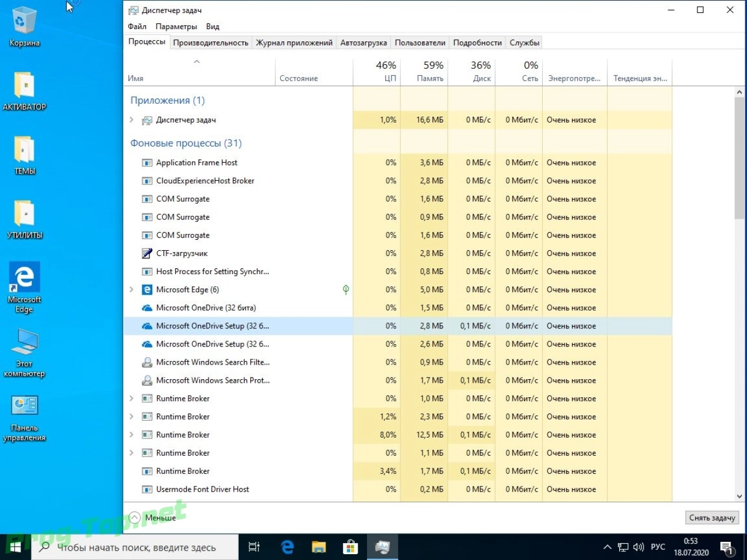This screenshot has height=560, width=747.
Task: Click the Microsoft Windows Search Prot... icon
Action: 147,380
